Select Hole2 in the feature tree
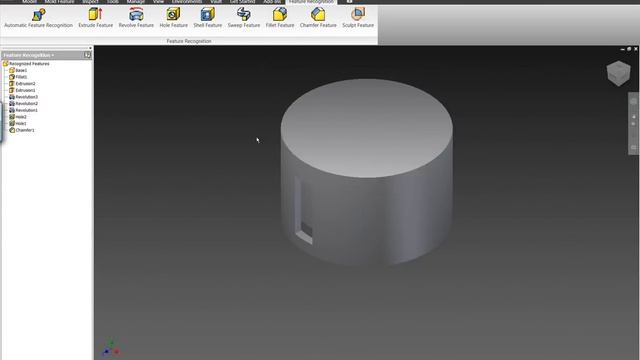Screen dimensions: 640x360 (x=18, y=117)
